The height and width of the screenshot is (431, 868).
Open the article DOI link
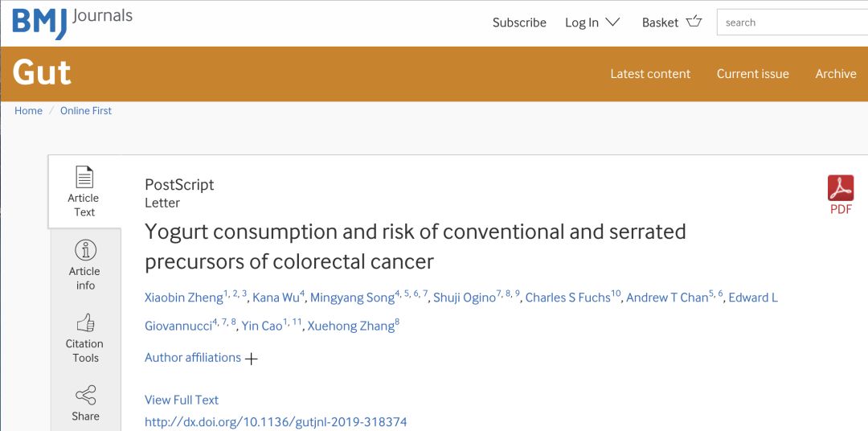tap(276, 422)
